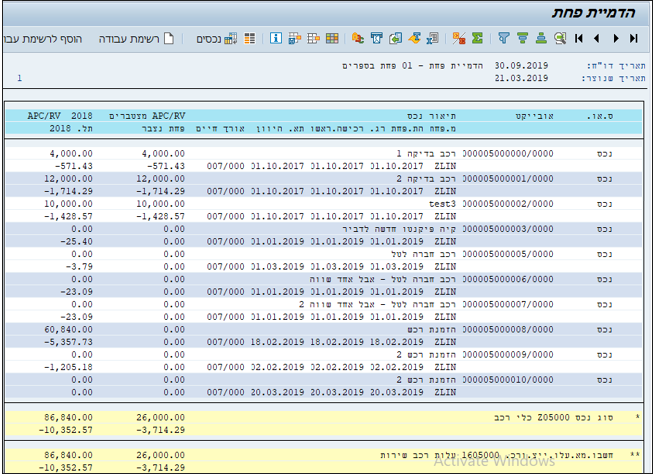Click the רשימת עבודה worklist button
Viewport: 656px width, 476px height.
136,38
